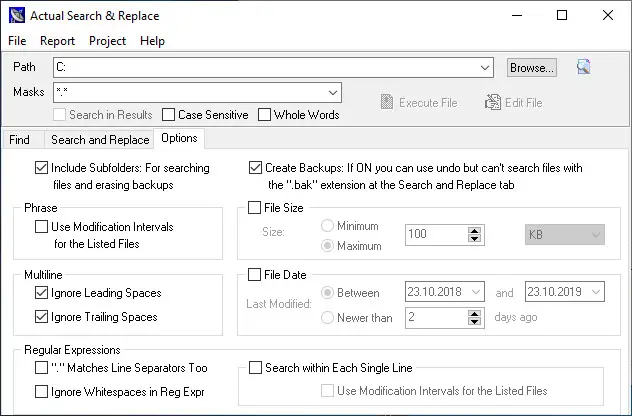632x416 pixels.
Task: Open the Project menu
Action: click(108, 41)
